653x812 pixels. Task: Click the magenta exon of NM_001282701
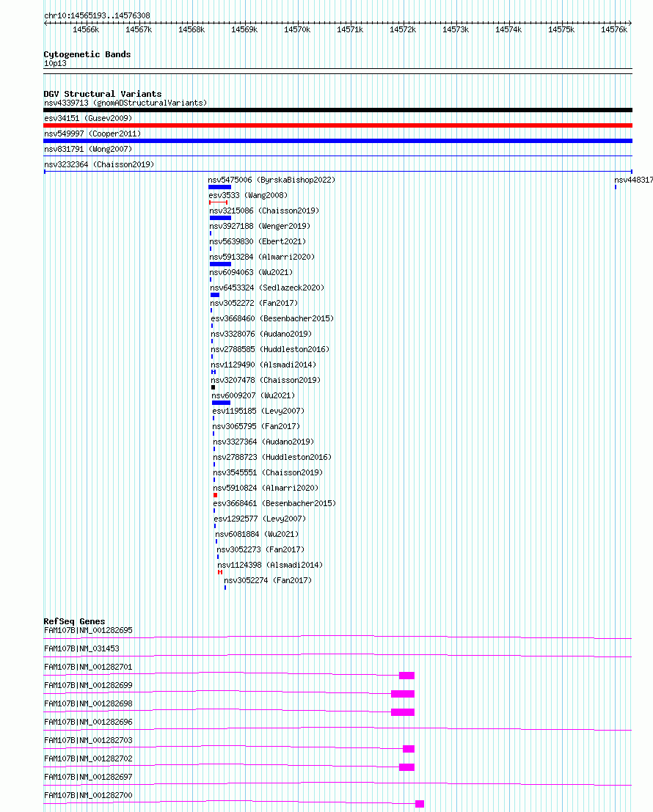click(x=406, y=676)
